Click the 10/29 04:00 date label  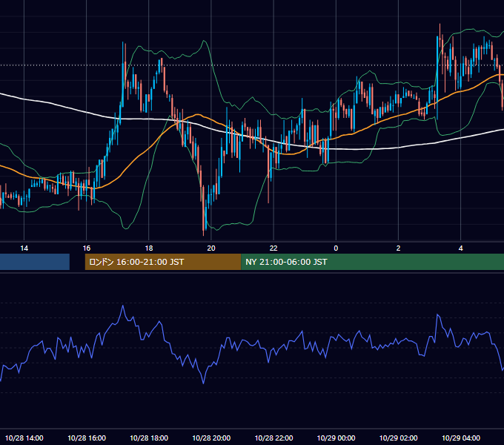(x=461, y=438)
